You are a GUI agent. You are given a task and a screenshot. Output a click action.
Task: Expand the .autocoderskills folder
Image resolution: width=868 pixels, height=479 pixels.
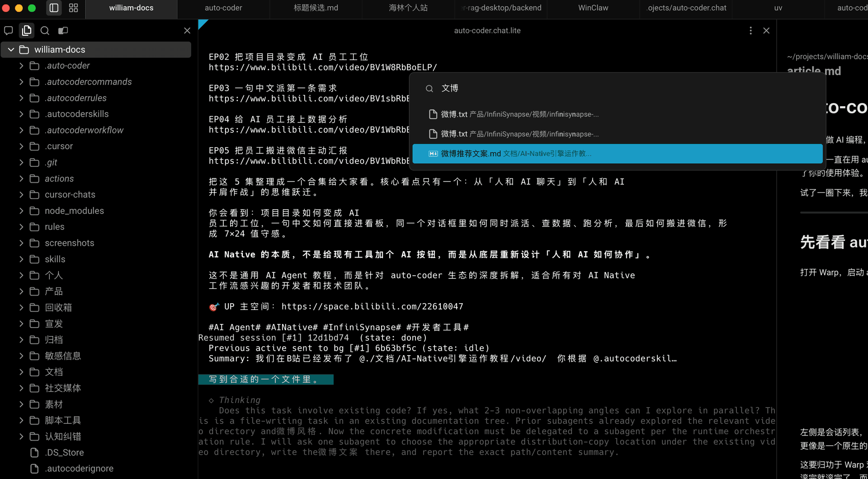(21, 114)
